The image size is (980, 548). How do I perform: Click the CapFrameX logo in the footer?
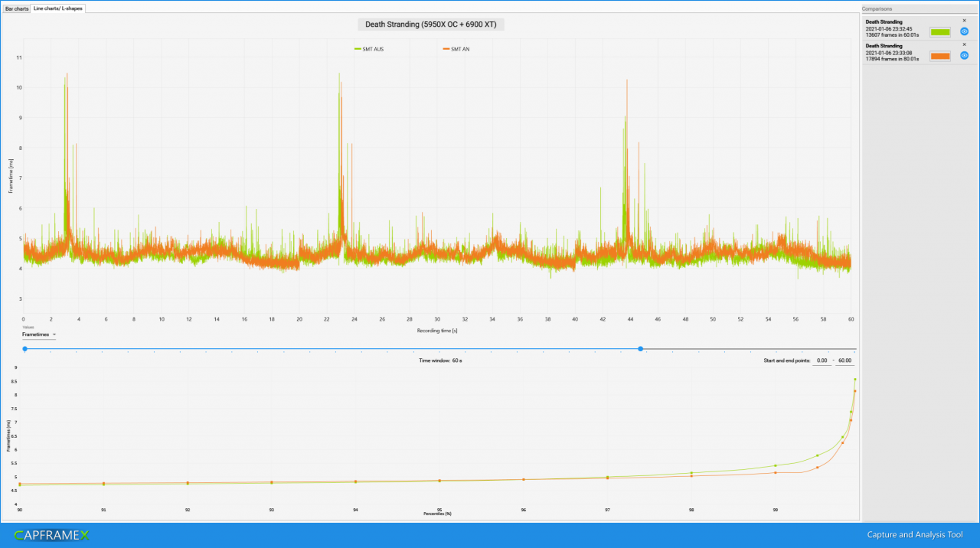point(51,536)
